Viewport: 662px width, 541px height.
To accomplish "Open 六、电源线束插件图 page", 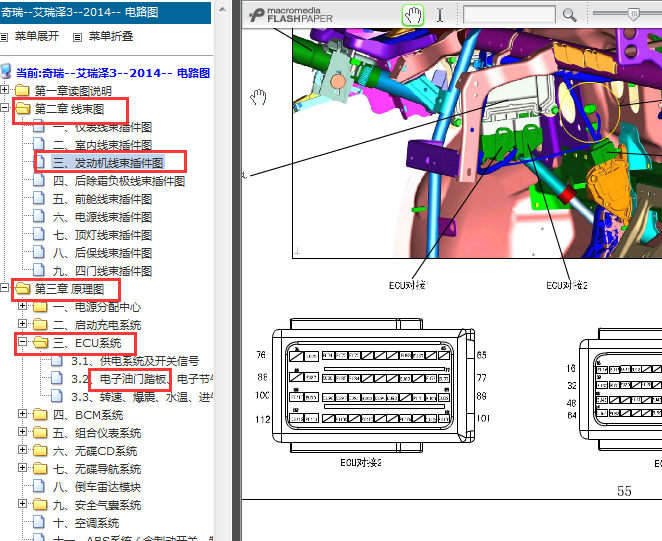I will pos(102,217).
